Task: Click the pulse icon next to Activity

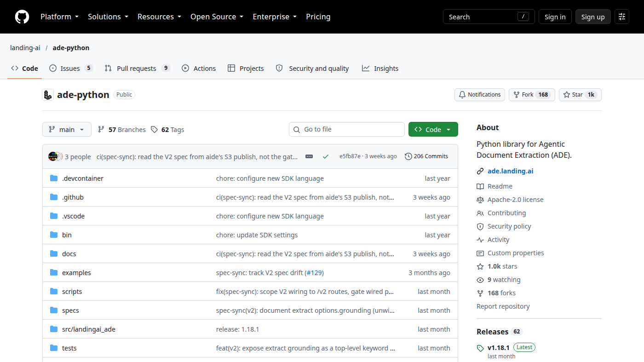Action: click(x=480, y=240)
